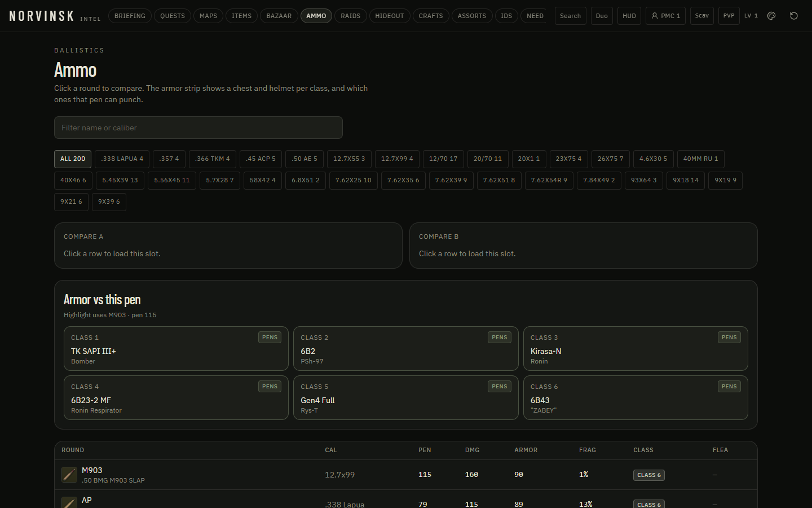
Task: Sort table by PEN column header
Action: [x=425, y=450]
